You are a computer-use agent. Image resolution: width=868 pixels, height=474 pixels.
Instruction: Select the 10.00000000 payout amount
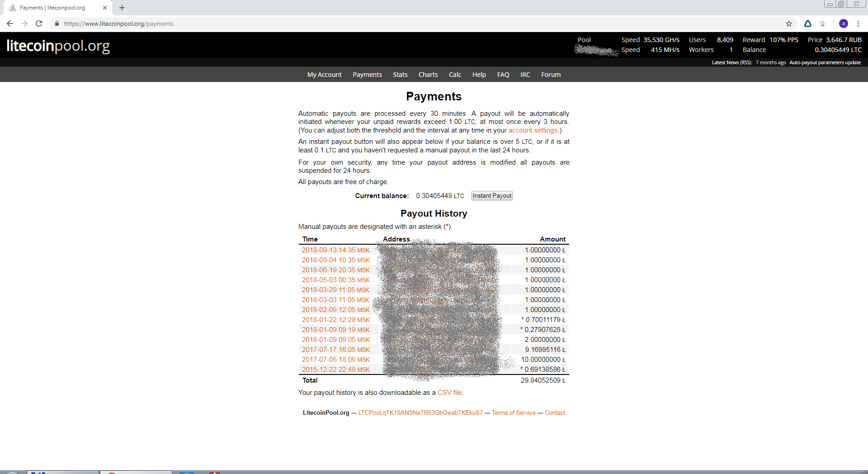coord(543,360)
